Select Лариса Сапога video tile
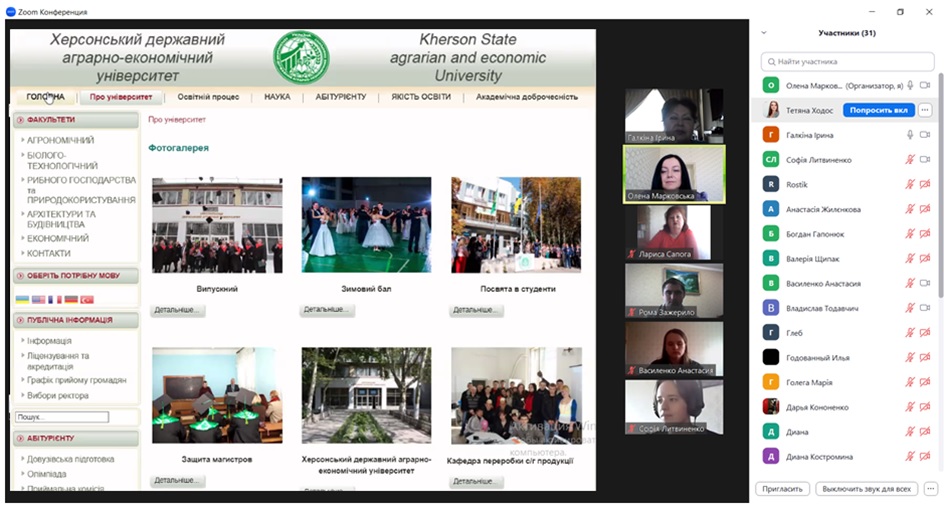Image resolution: width=944 pixels, height=505 pixels. [674, 232]
